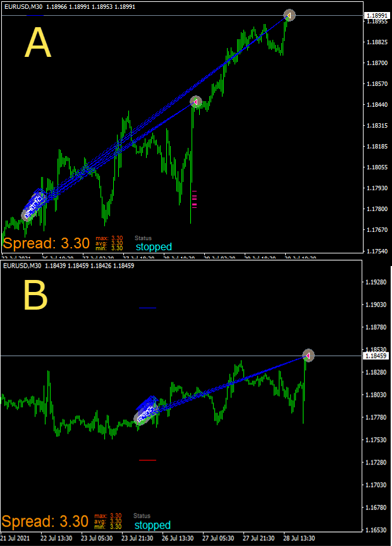Click the '28 Jul 13:30' time axis label
The height and width of the screenshot is (546, 392).
[x=299, y=538]
